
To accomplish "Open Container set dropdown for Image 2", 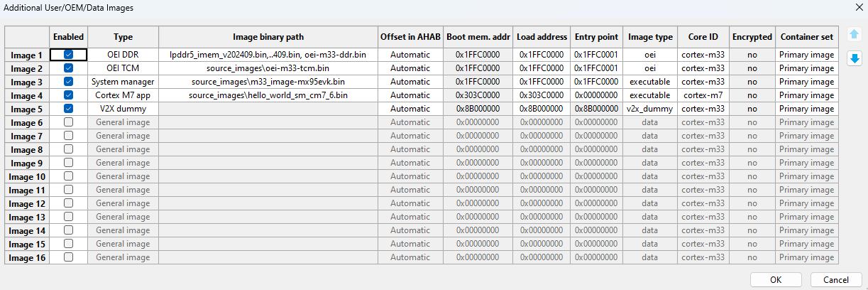I will 806,68.
